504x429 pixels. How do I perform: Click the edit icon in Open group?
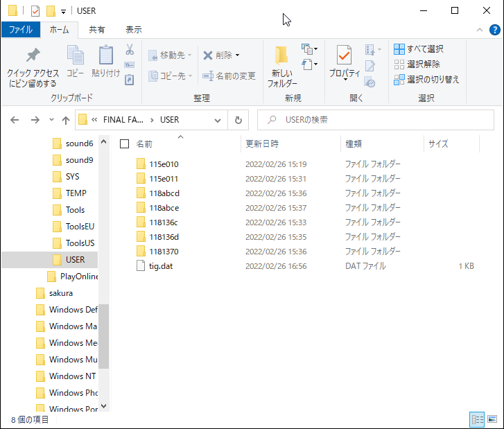tap(370, 67)
